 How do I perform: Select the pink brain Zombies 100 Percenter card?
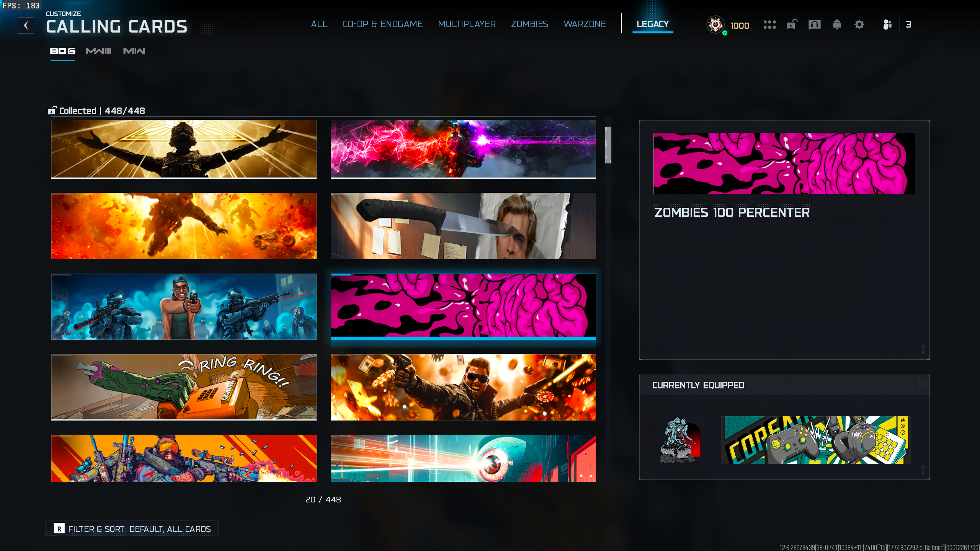463,306
